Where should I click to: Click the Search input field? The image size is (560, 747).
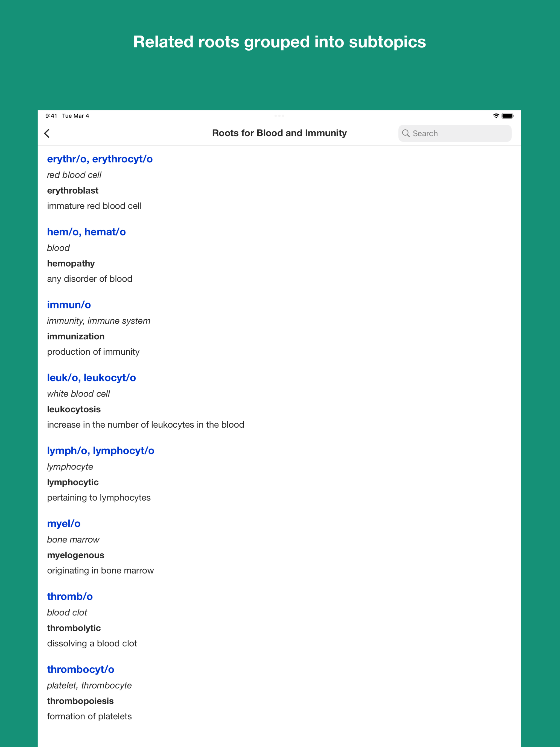[x=455, y=133]
